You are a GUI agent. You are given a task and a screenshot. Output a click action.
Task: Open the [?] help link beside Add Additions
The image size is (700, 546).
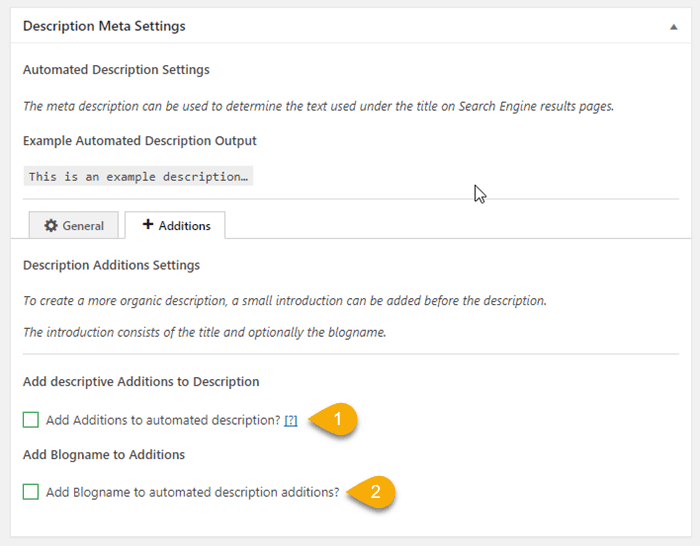click(x=290, y=421)
